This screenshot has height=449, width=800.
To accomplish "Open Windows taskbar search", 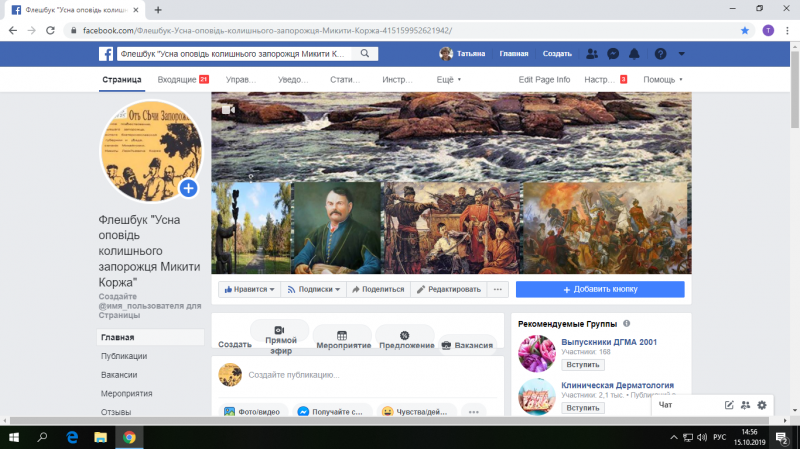I will click(x=42, y=437).
